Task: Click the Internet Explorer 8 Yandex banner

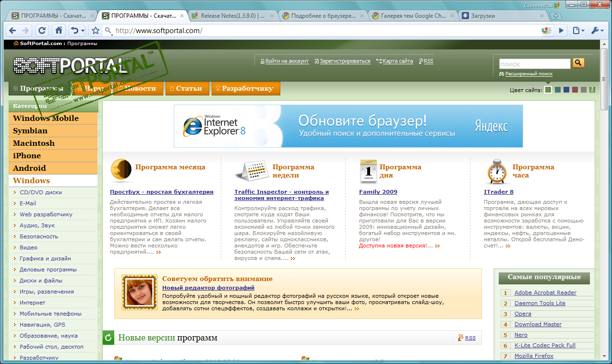Action: coord(348,126)
